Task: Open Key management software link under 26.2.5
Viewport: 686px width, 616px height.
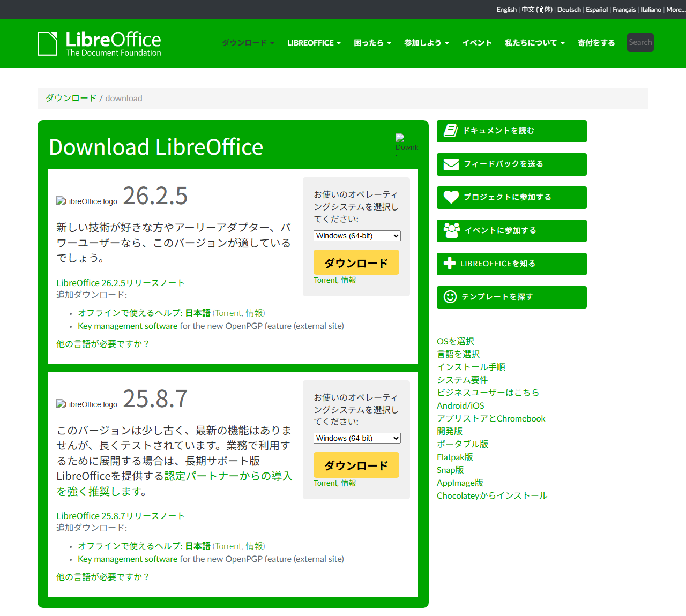Action: [128, 326]
